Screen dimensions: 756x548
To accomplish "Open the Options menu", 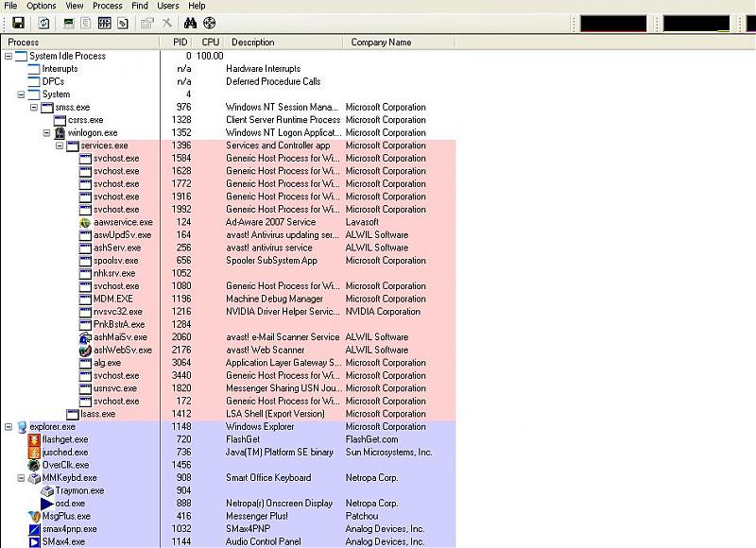I will click(x=42, y=6).
